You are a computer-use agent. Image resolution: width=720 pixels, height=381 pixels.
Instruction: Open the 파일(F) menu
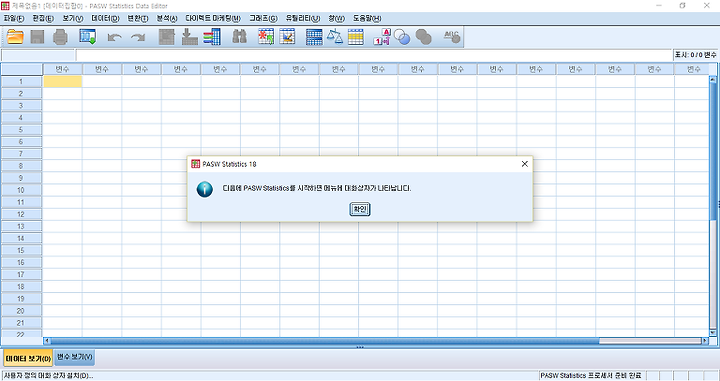(x=14, y=18)
